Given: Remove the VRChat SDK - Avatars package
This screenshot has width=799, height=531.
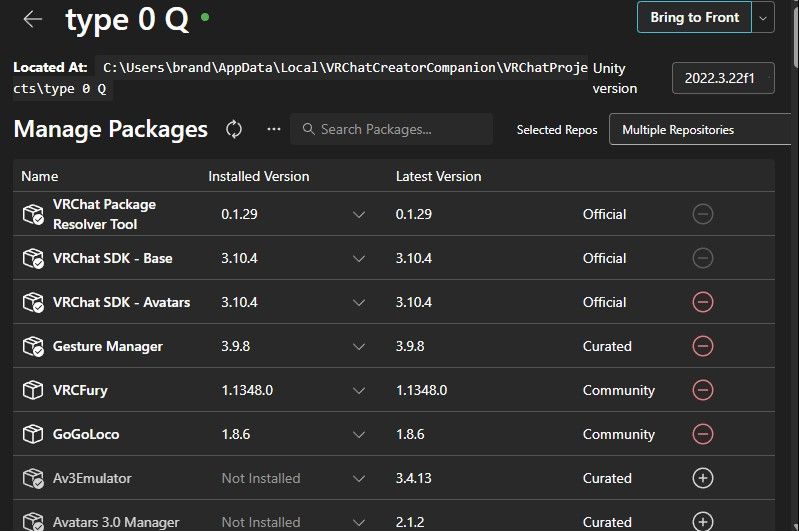Looking at the screenshot, I should click(x=703, y=302).
